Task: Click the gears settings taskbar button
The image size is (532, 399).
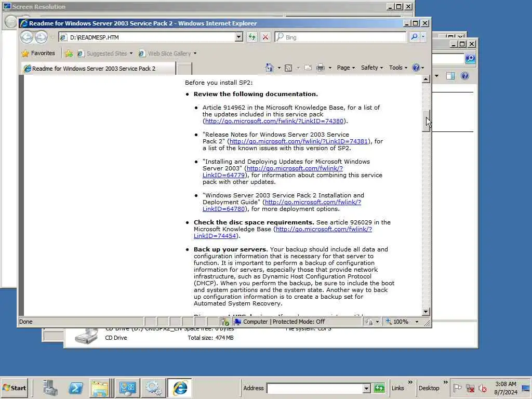Action: pyautogui.click(x=153, y=388)
